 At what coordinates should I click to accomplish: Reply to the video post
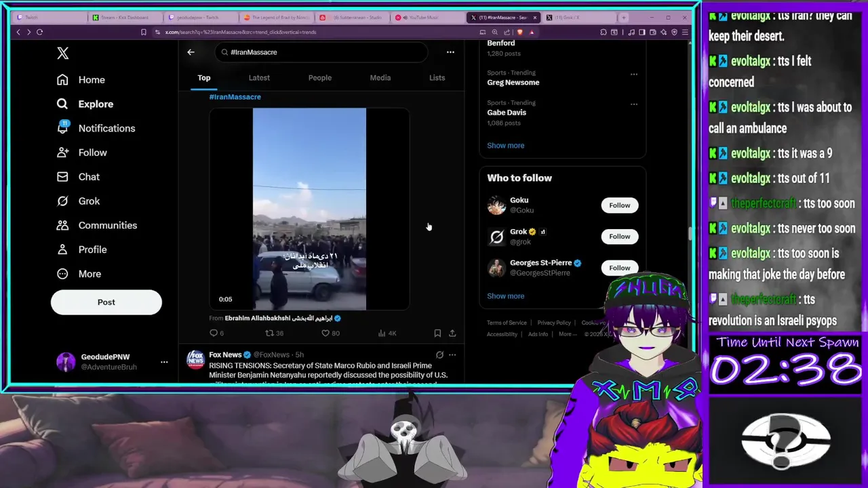point(216,333)
